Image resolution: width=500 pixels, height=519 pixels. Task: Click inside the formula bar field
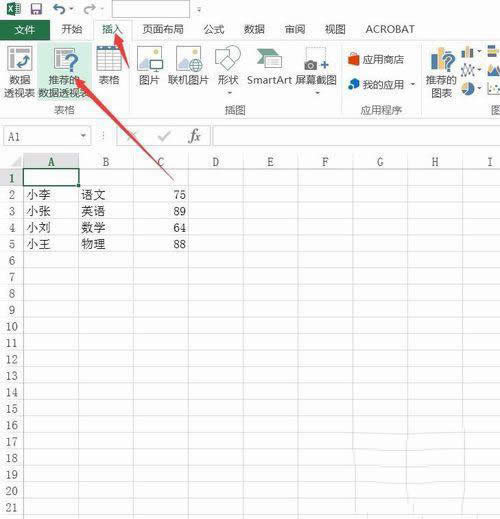(356, 136)
